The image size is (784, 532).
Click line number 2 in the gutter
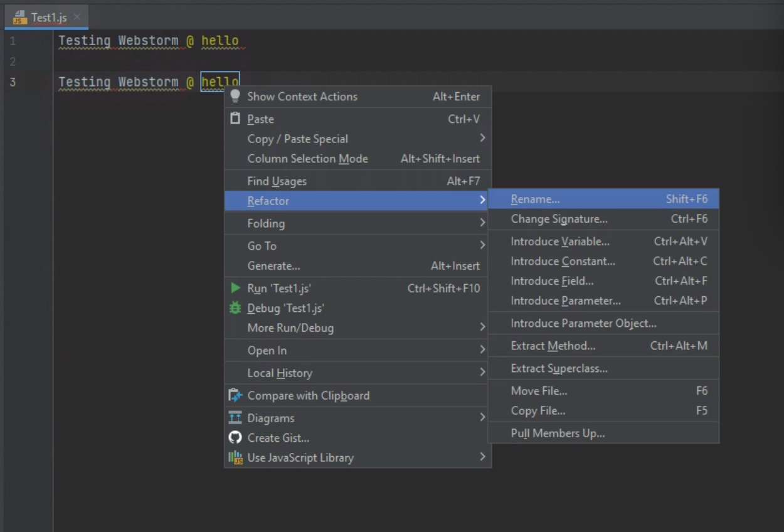point(13,61)
